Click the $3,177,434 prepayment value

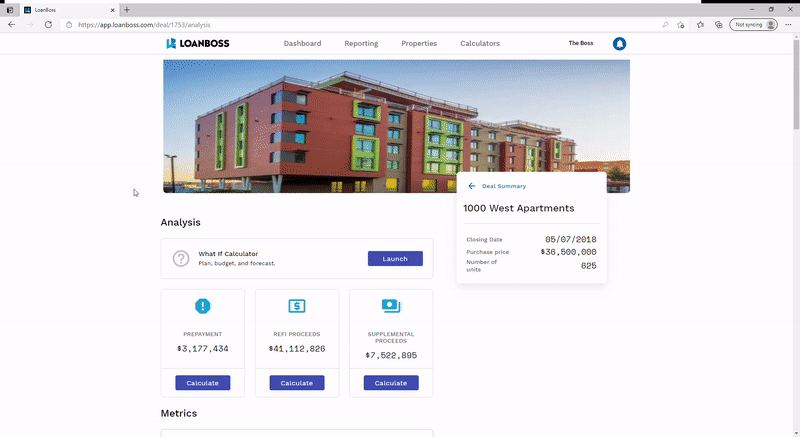point(203,349)
